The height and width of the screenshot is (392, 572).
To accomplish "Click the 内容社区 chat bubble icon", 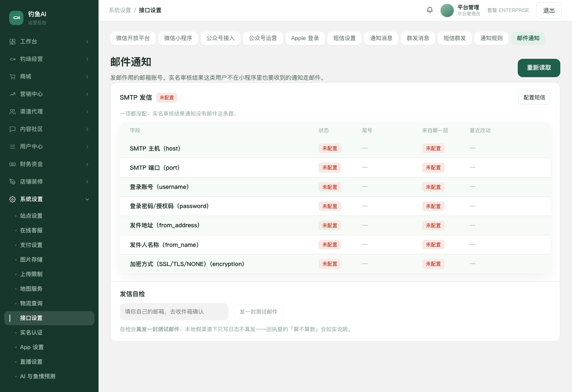I will [13, 129].
